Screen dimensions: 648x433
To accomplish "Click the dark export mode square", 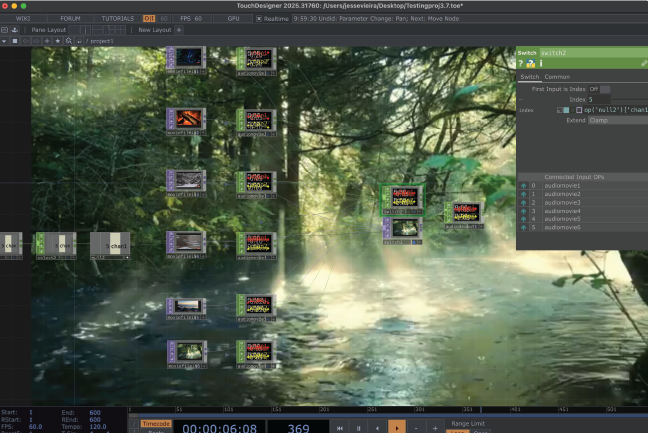I will click(572, 110).
